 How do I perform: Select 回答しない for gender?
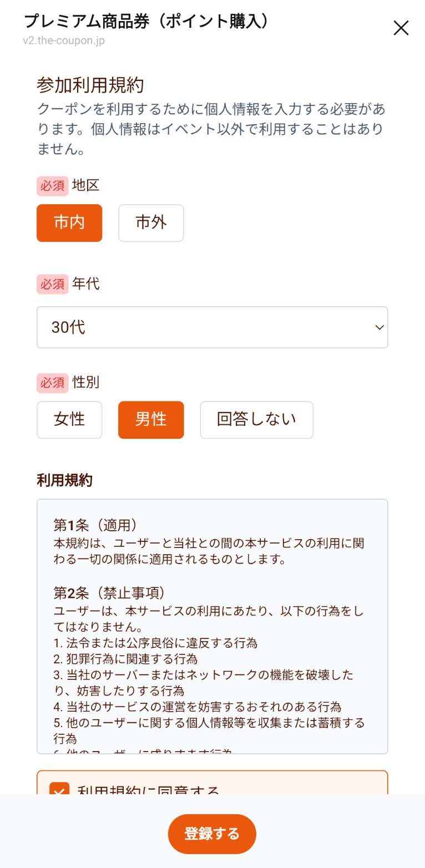[256, 420]
